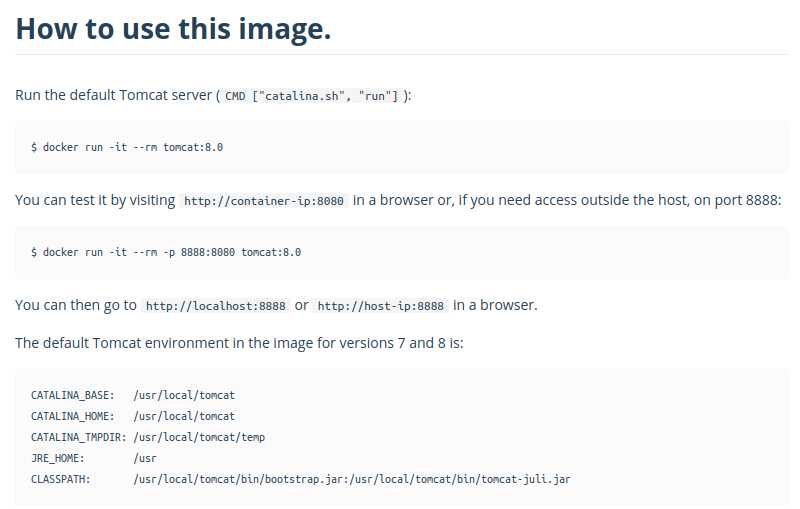This screenshot has height=509, width=800.
Task: Click the CATALINA_HOME path value /usr/local/tomcat
Action: 184,416
